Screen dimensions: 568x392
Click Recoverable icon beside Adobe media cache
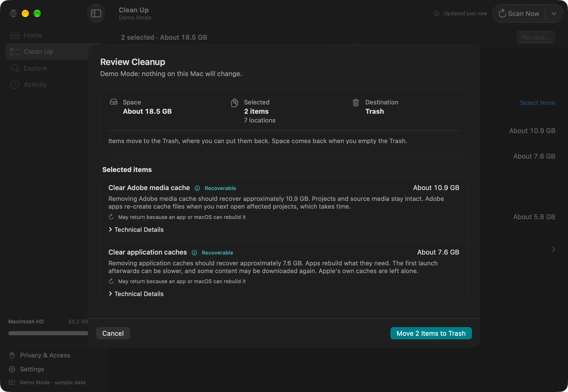pyautogui.click(x=197, y=188)
